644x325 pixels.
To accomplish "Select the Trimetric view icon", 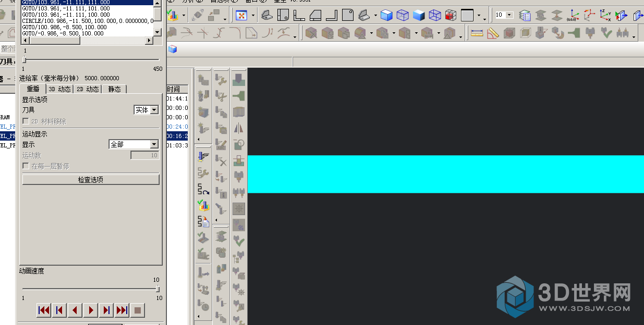I will (x=266, y=16).
